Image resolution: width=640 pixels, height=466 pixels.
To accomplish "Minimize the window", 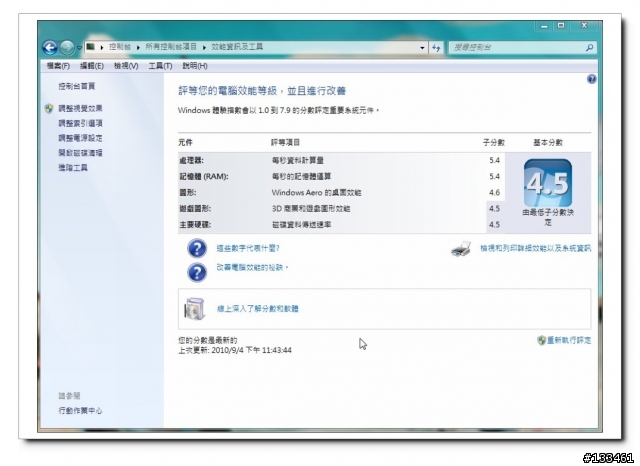I will 544,26.
